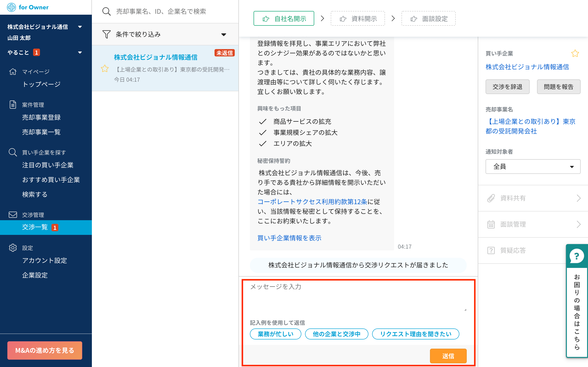588x367 pixels.
Task: Click the filter funnel icon
Action: [106, 34]
